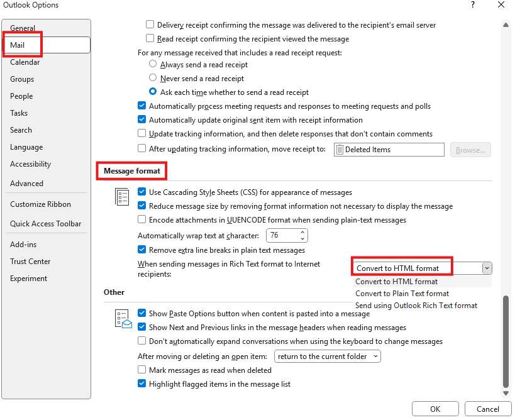Click scroll up arrow at top of scrollbar
515x420 pixels.
point(506,25)
